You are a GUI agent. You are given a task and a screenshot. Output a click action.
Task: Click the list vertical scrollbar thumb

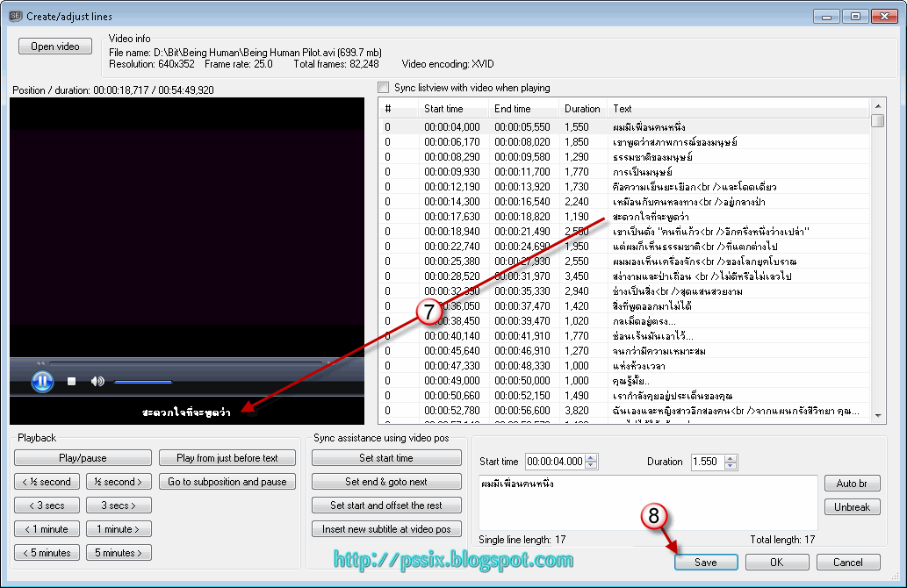878,120
